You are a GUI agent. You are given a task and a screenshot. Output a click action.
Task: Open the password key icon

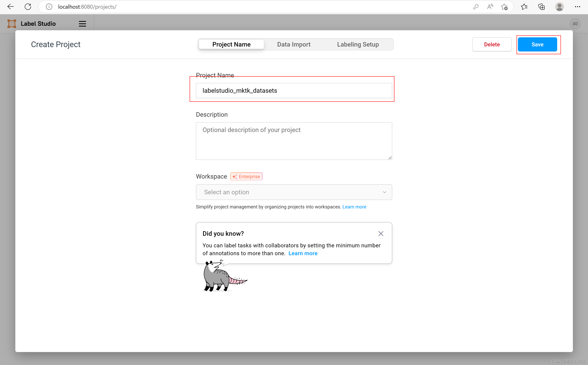476,7
